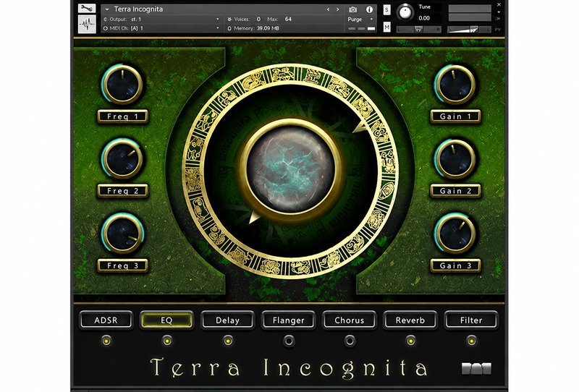Viewport: 579px width, 392px height.
Task: Open the wrench edit mode icon
Action: click(87, 9)
